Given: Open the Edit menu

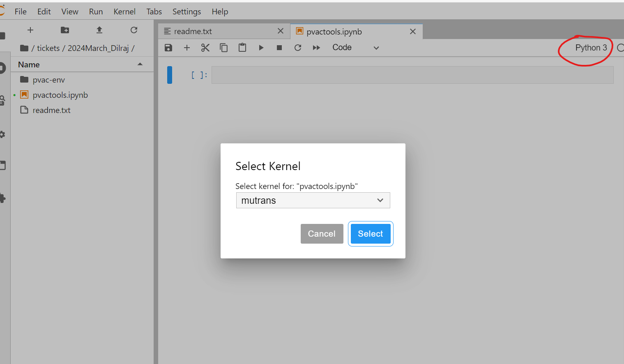Looking at the screenshot, I should click(x=44, y=12).
